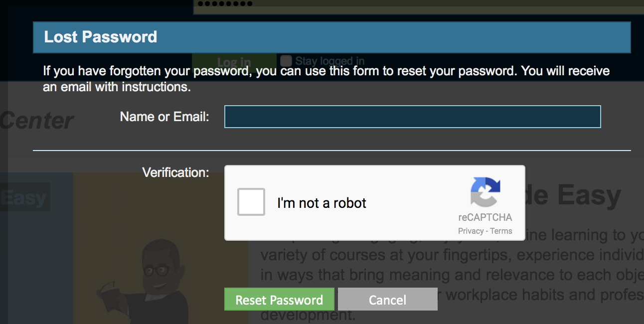Viewport: 644px width, 324px height.
Task: Click the Made Easy heading behind dialog
Action: tap(573, 195)
